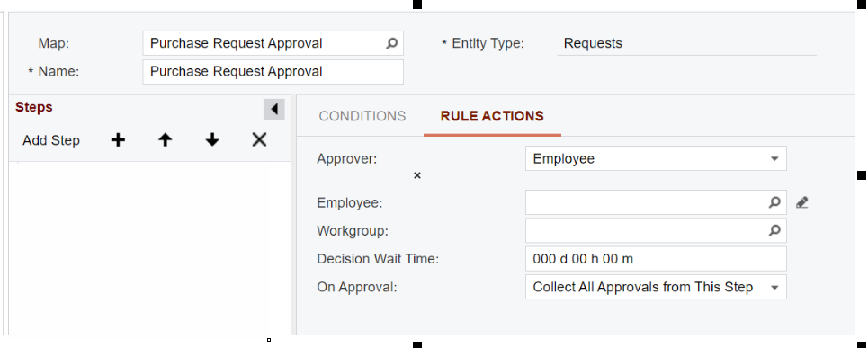Move the step down with the down arrow
The image size is (868, 348).
point(212,140)
